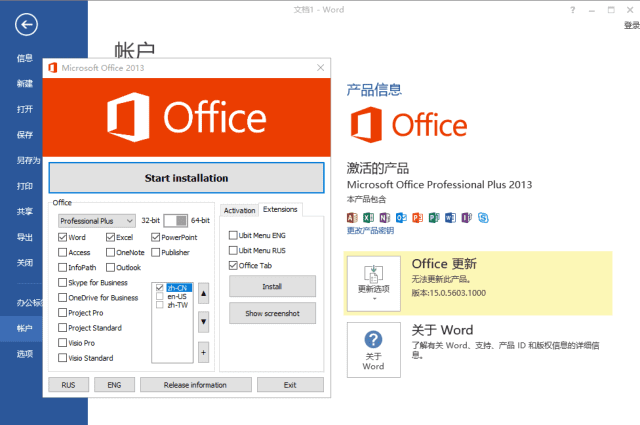This screenshot has width=640, height=425.
Task: Select 打印 in Word sidebar
Action: [x=25, y=186]
